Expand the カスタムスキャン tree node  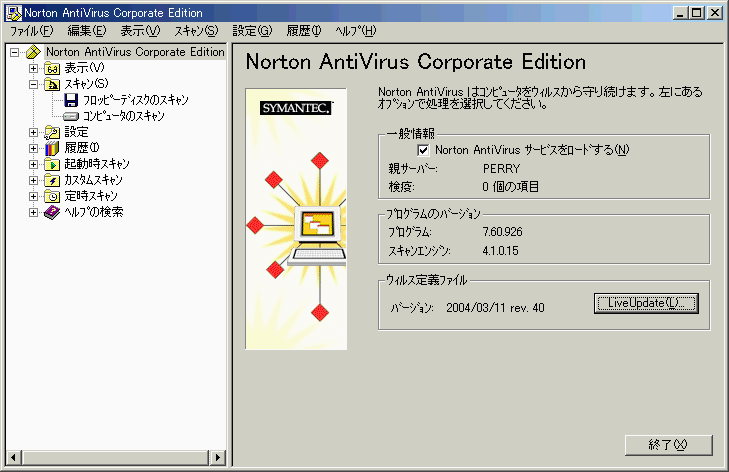[x=33, y=180]
